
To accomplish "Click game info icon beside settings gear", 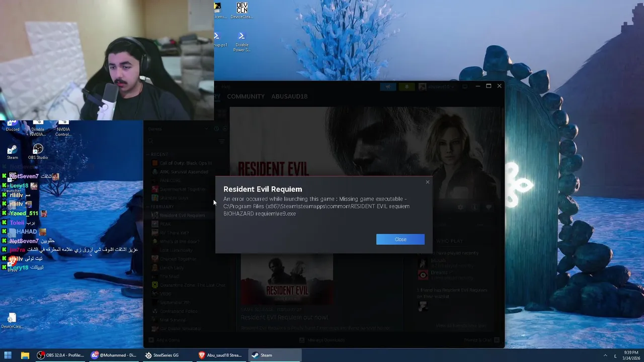I will (x=474, y=207).
